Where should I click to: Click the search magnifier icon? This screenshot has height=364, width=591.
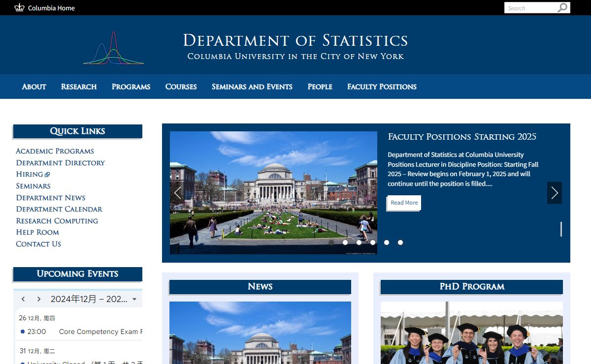tap(562, 8)
